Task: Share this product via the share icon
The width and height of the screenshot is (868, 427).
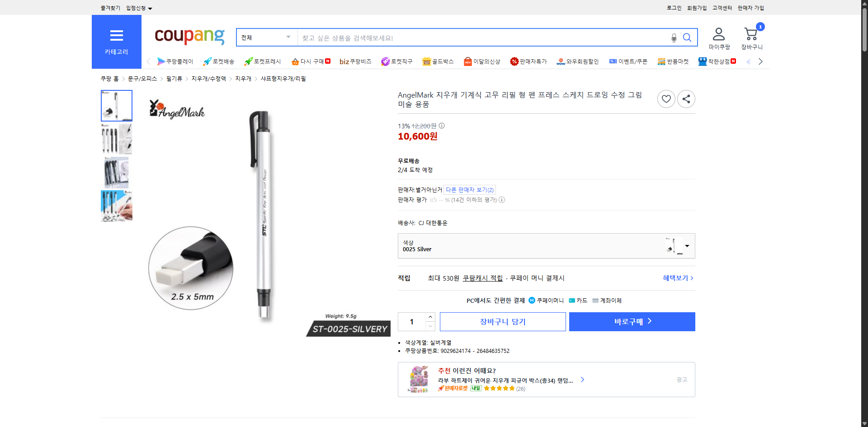Action: coord(686,99)
